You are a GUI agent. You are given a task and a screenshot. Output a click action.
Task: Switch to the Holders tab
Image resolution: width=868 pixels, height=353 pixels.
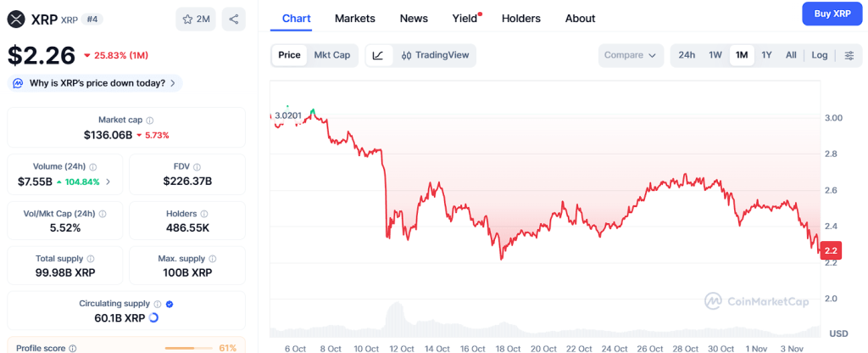[x=521, y=18]
